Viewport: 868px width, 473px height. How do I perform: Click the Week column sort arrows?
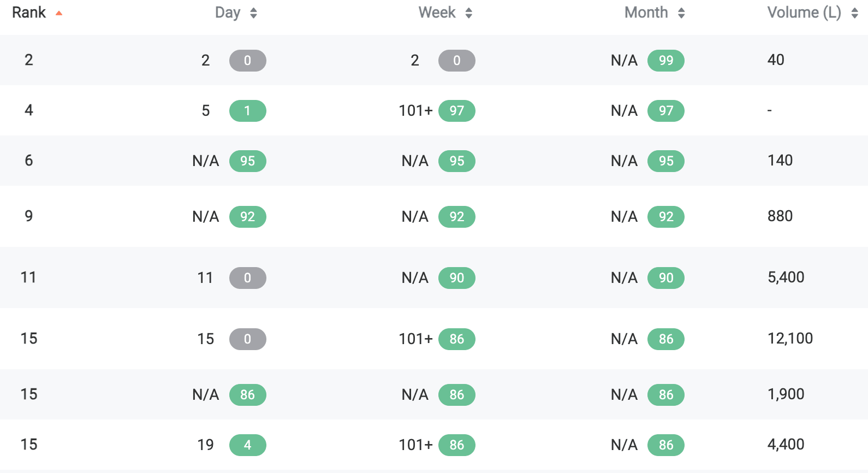[x=468, y=13]
